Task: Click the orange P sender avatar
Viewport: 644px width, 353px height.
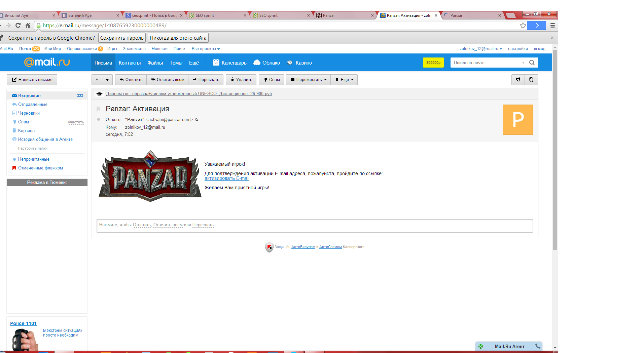Action: click(x=517, y=120)
